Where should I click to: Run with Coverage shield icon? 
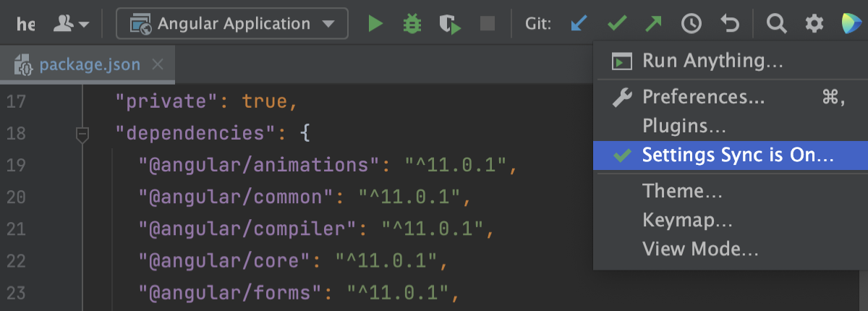[450, 24]
